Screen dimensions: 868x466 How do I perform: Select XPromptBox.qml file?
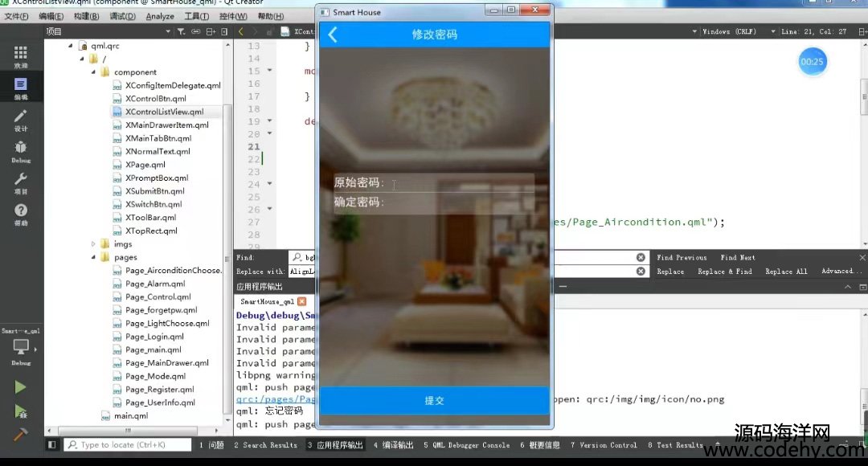coord(157,178)
